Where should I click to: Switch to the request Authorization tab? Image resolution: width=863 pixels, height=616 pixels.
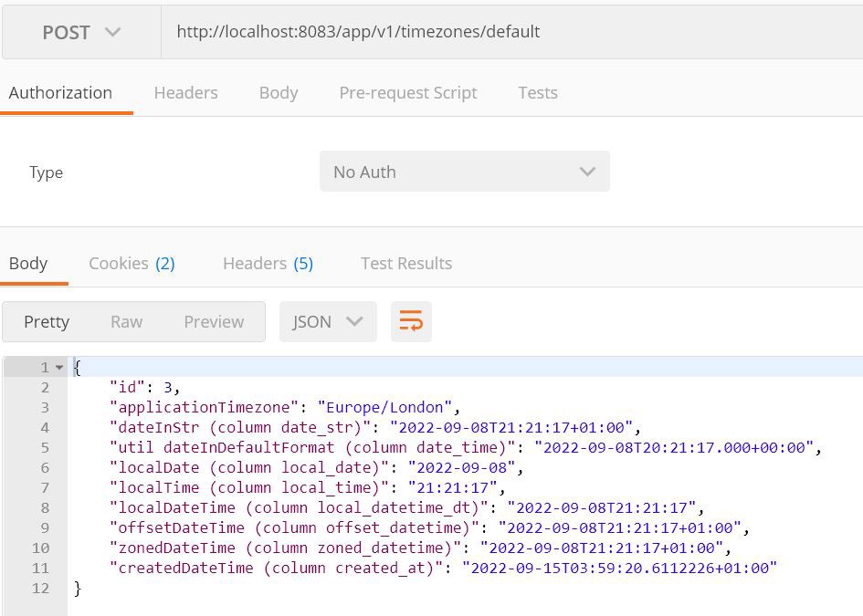click(60, 92)
